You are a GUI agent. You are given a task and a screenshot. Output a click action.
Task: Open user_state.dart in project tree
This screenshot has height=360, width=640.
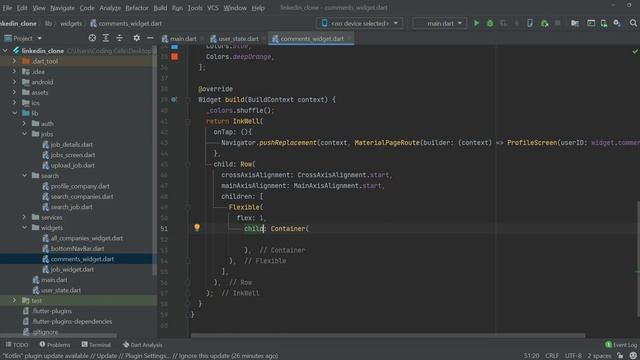point(60,290)
